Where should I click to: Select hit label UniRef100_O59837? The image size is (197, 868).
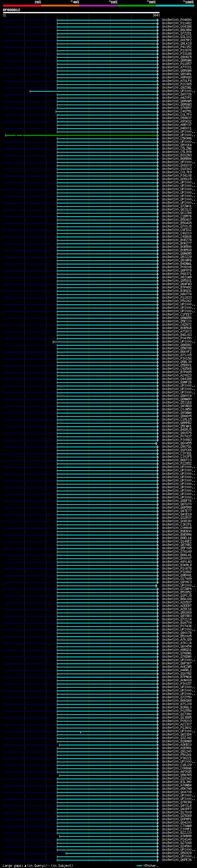coord(177,118)
